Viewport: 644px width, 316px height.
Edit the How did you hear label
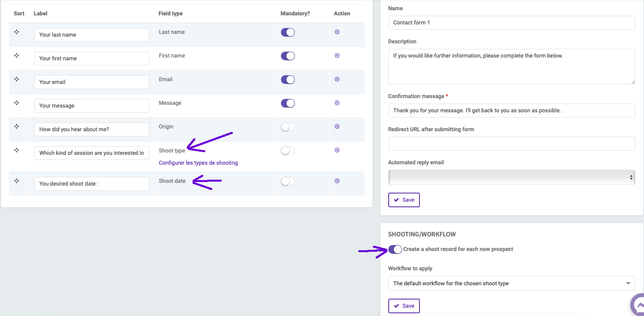(92, 129)
